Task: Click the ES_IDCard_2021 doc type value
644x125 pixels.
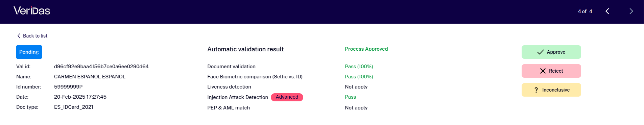Action: point(74,107)
